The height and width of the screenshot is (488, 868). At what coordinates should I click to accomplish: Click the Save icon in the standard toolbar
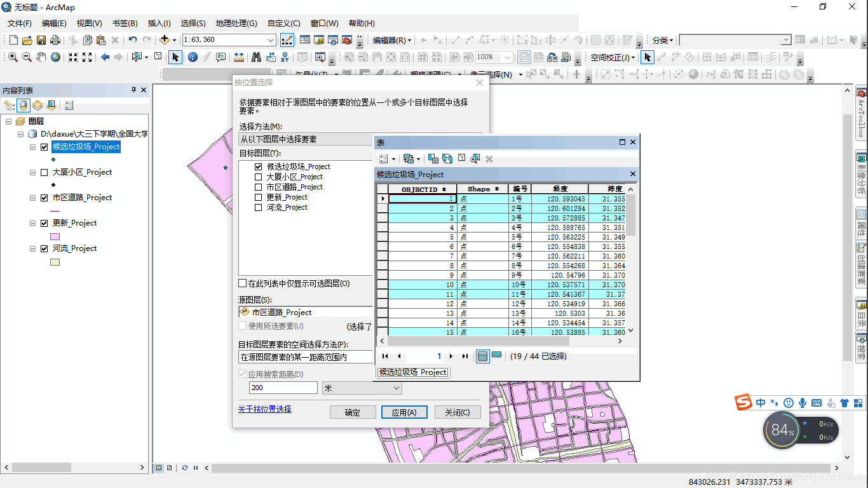(41, 40)
